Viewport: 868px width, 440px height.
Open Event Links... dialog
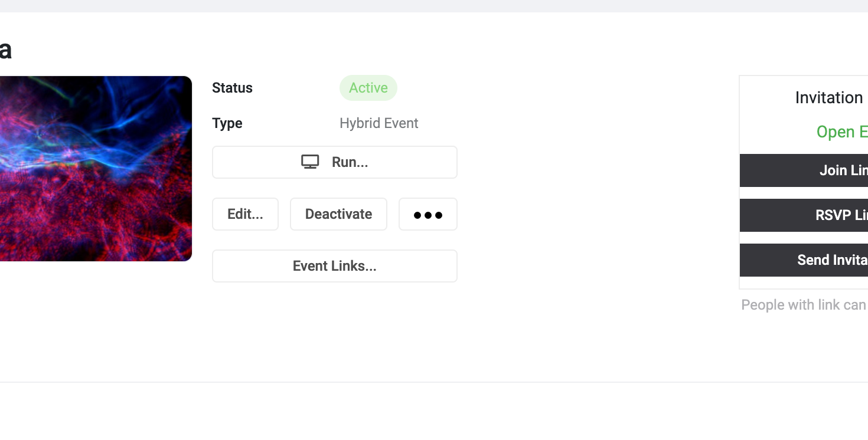[x=335, y=266]
